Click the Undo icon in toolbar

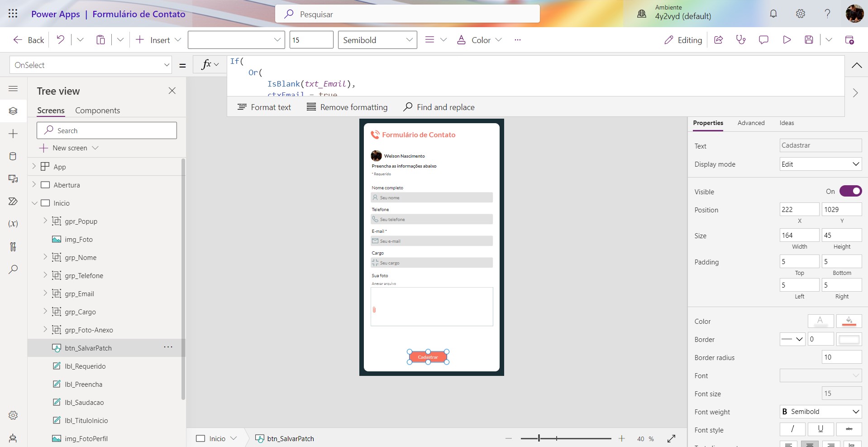click(x=60, y=40)
